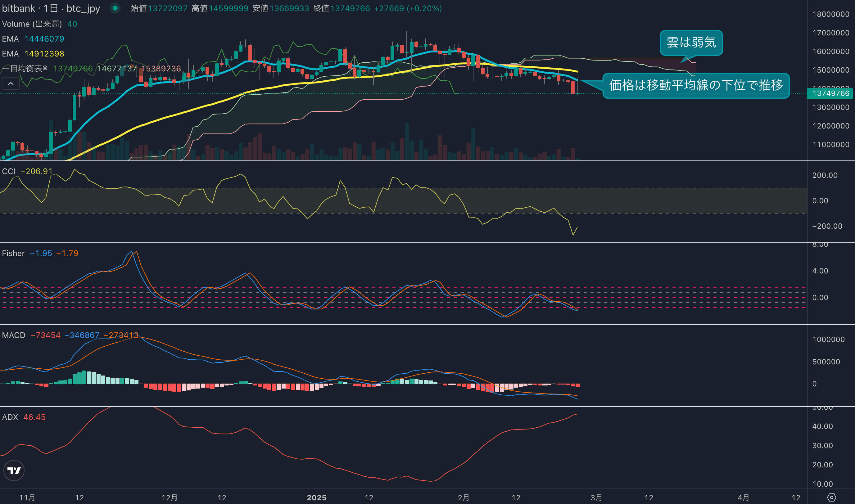Click the 3月 label on time axis
The width and height of the screenshot is (855, 504).
596,497
